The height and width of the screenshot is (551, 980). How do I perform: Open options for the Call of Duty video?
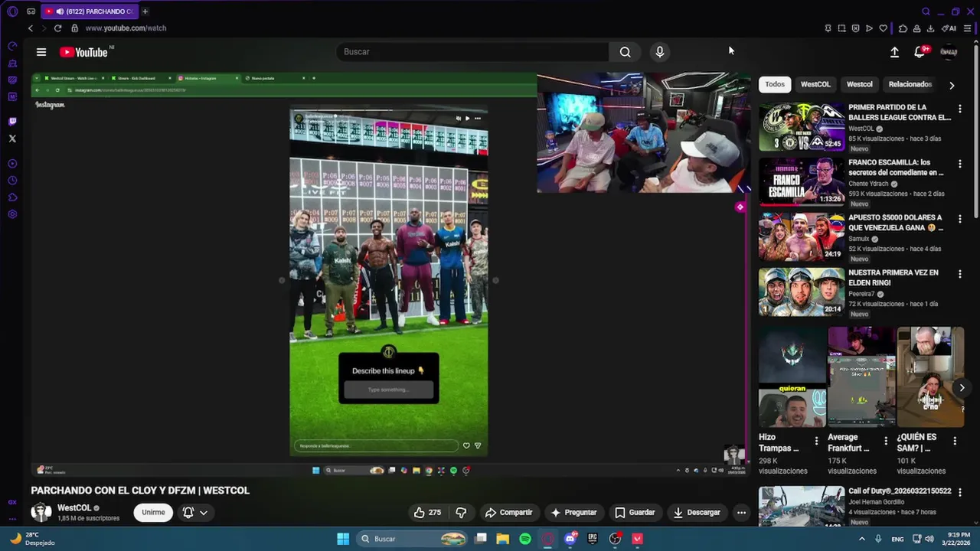[x=959, y=492]
